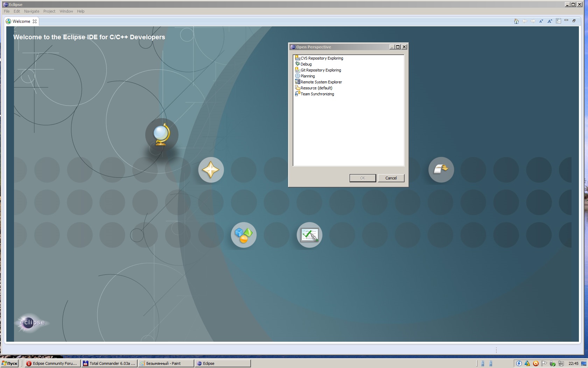Viewport: 588px width, 368px height.
Task: Open the Samples shapes icon
Action: tap(244, 235)
